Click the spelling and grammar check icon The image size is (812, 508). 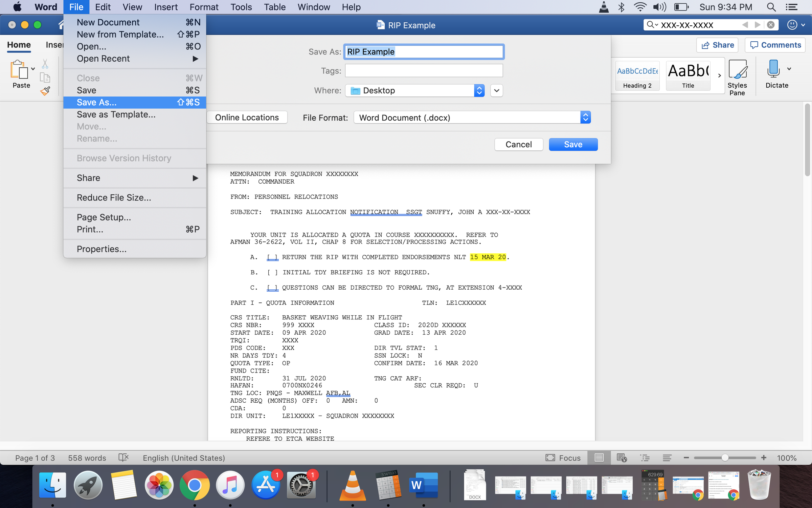pos(123,458)
